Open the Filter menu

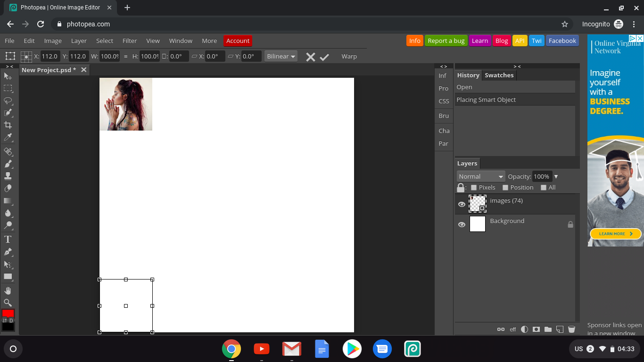130,41
